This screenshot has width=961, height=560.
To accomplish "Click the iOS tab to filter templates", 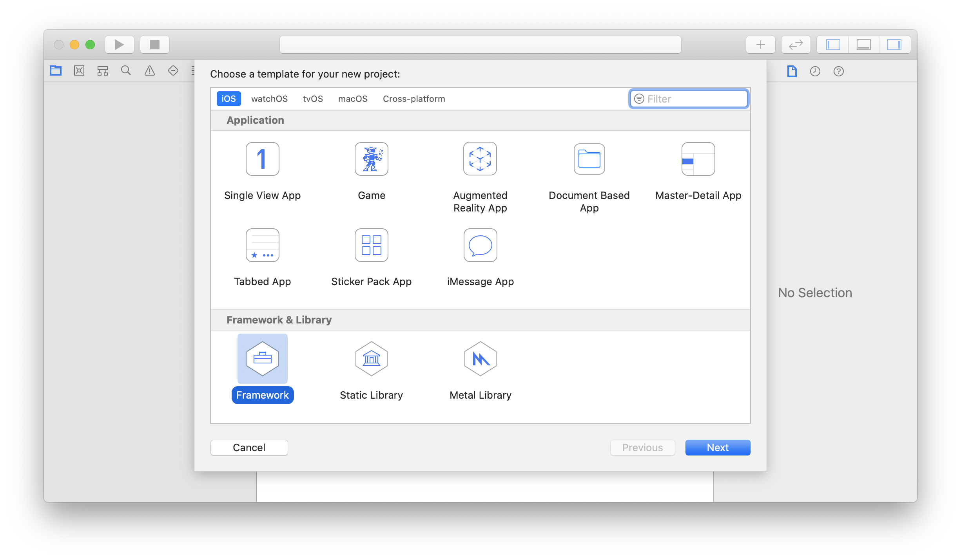I will coord(229,99).
